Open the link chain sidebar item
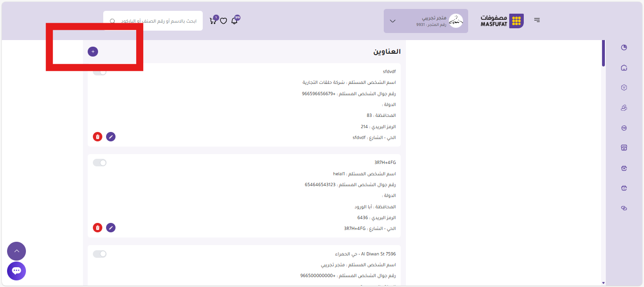Image resolution: width=644 pixels, height=287 pixels. pyautogui.click(x=624, y=208)
